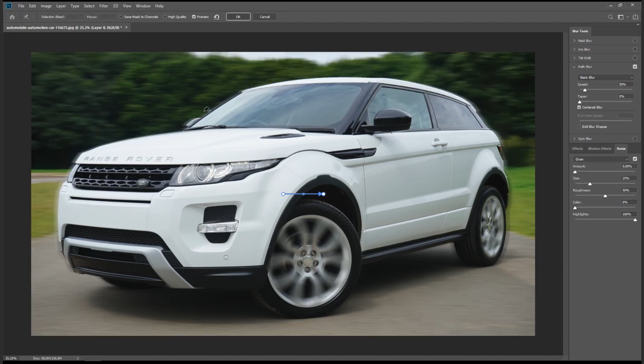Open the File menu
The image size is (644, 364).
point(21,6)
